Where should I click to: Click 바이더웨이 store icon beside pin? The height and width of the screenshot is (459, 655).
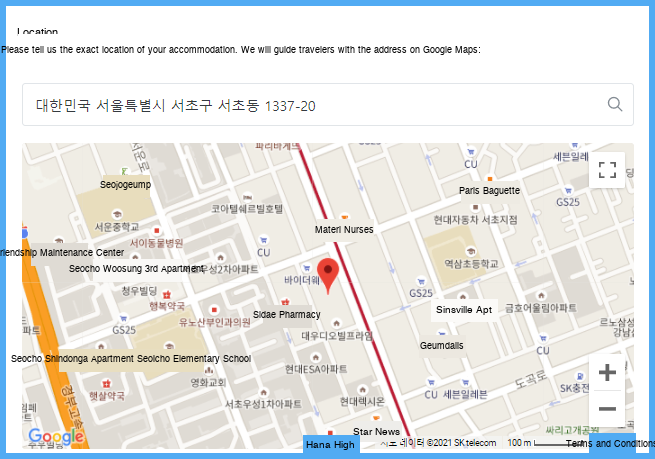tap(307, 268)
